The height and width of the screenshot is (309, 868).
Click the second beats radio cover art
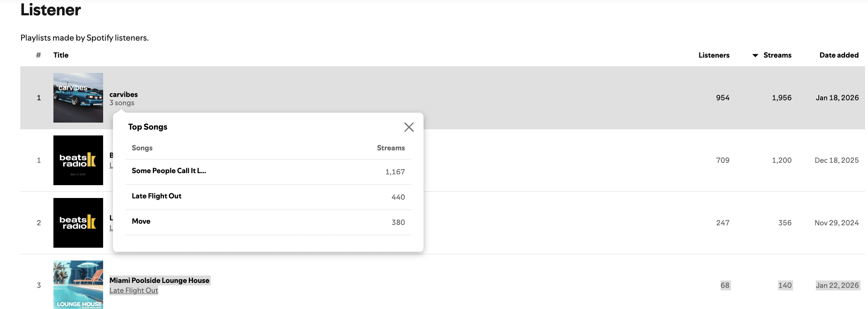point(78,223)
